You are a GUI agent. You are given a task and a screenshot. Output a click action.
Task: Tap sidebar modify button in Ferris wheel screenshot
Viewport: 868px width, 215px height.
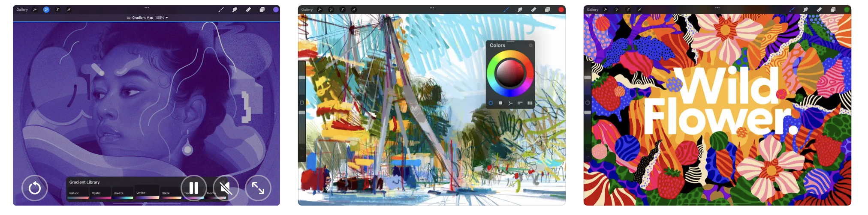(x=302, y=103)
